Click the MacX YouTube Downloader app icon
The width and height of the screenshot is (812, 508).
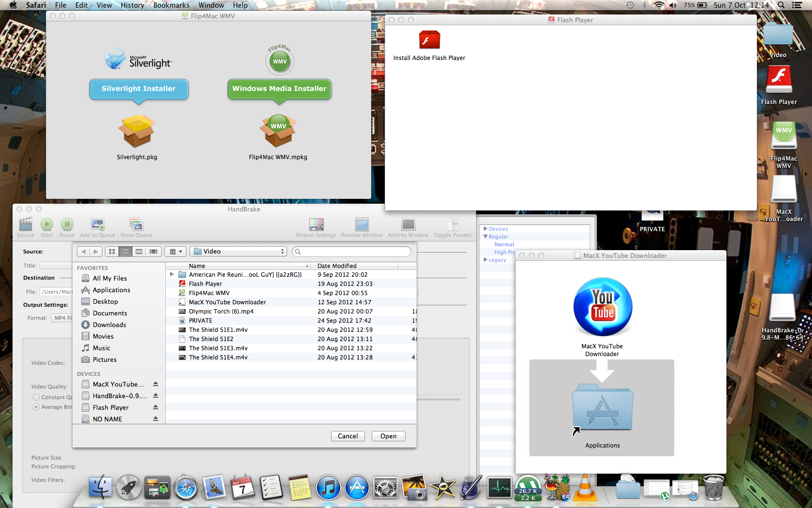tap(602, 307)
